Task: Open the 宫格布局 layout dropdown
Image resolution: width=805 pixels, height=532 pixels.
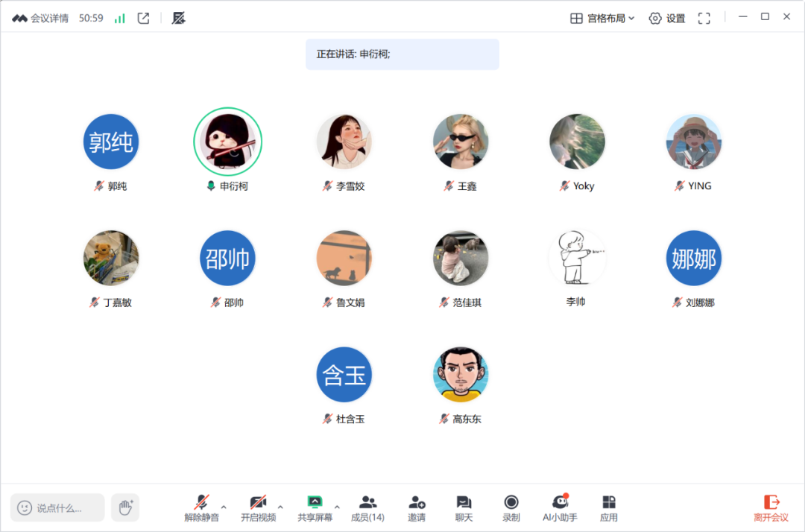Action: pos(602,19)
